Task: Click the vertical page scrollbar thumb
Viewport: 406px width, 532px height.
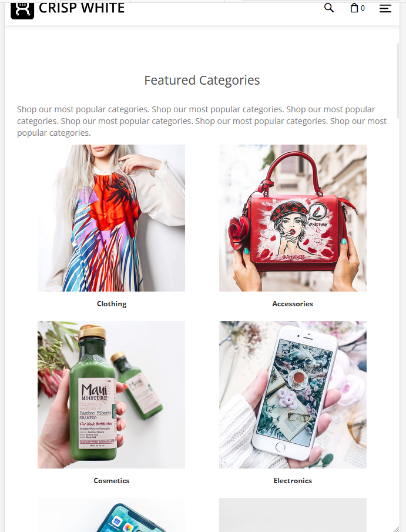Action: pos(398,81)
